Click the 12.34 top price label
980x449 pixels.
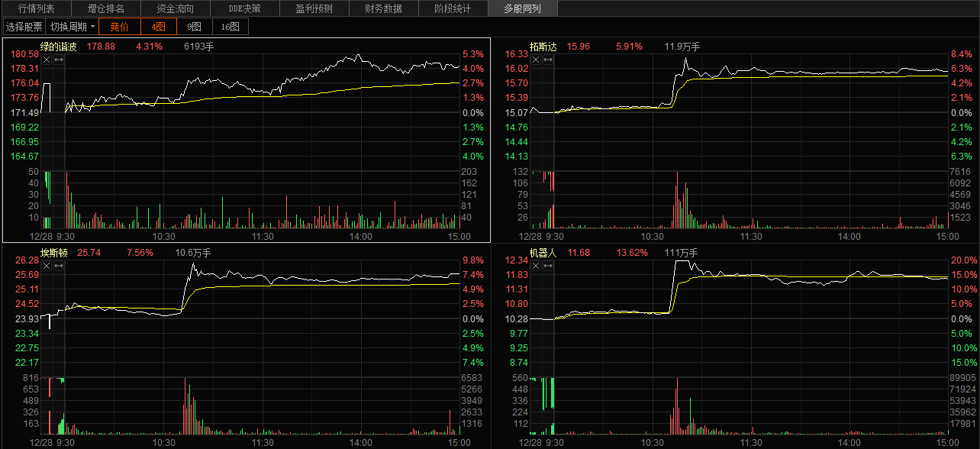(x=517, y=260)
